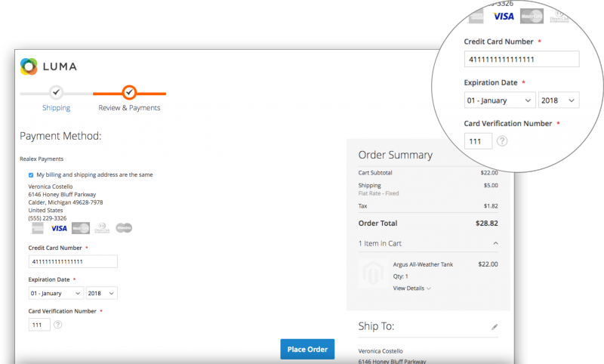Click the Realex Payments label
The height and width of the screenshot is (364, 604).
[42, 159]
